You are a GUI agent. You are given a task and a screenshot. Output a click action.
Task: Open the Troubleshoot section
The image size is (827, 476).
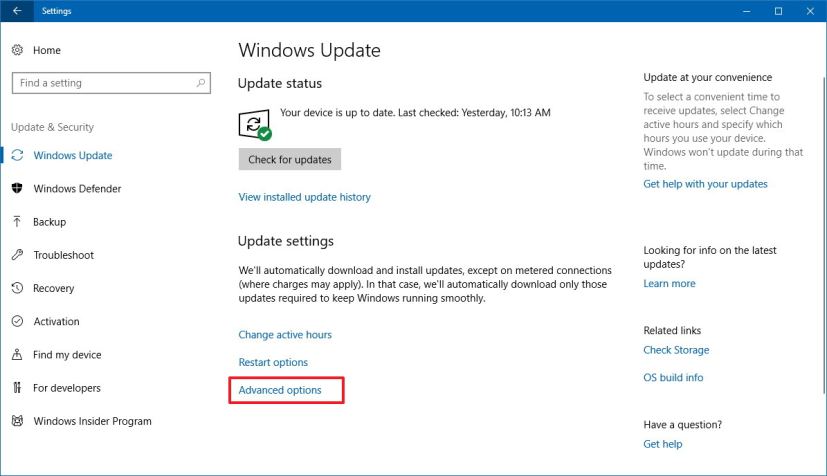coord(63,255)
